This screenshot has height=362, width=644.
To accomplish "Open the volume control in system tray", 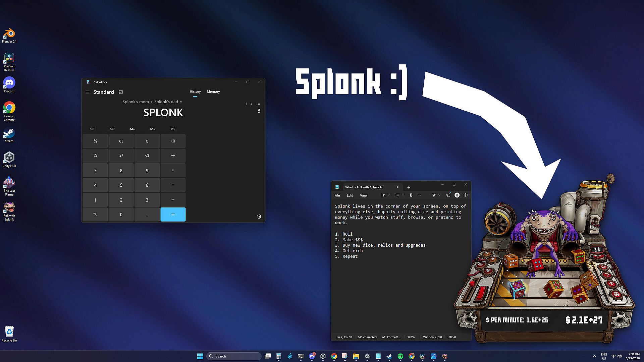I will (619, 356).
